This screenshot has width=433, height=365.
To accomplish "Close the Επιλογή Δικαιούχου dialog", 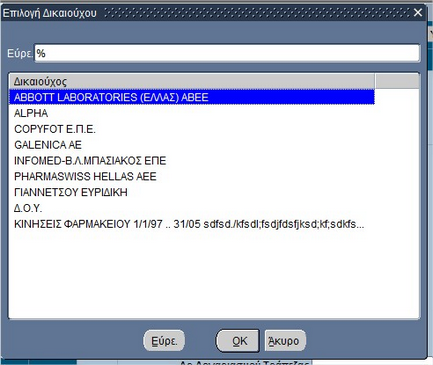I will tap(418, 13).
